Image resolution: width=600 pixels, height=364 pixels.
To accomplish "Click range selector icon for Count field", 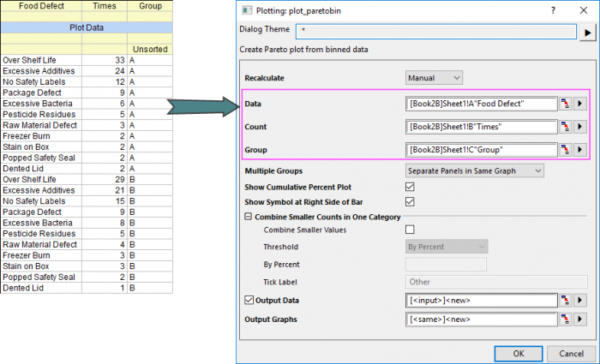I will coord(566,127).
